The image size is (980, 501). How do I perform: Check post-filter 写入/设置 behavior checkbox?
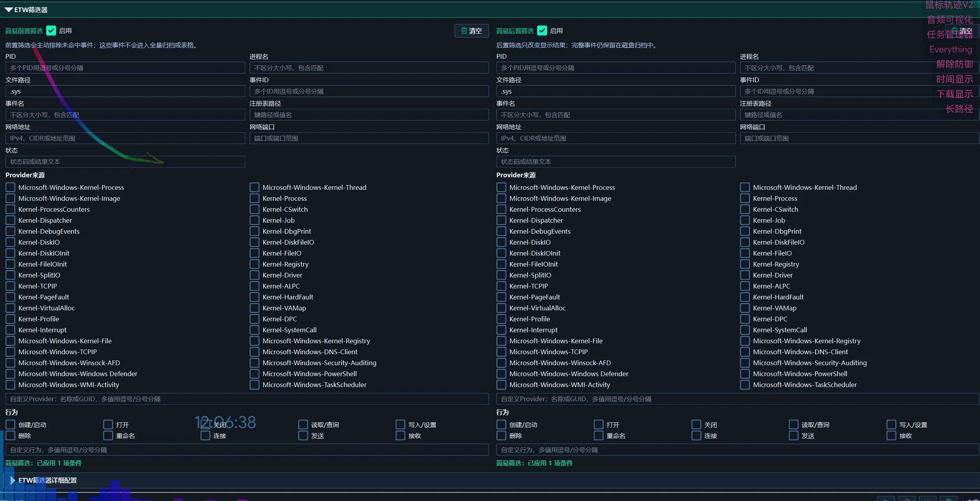tap(891, 425)
